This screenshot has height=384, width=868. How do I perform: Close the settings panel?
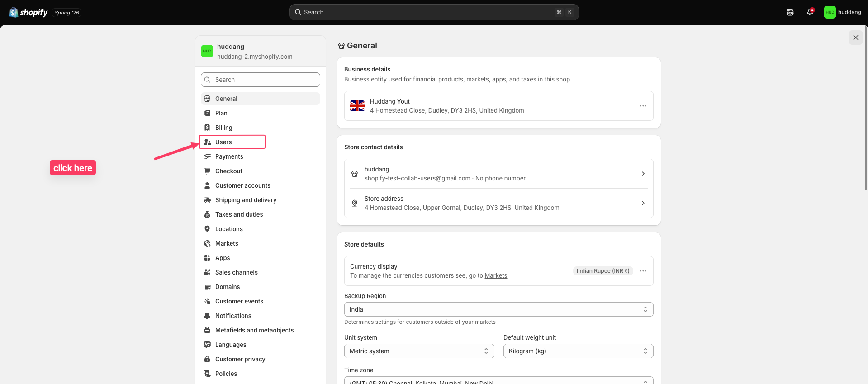pos(856,38)
